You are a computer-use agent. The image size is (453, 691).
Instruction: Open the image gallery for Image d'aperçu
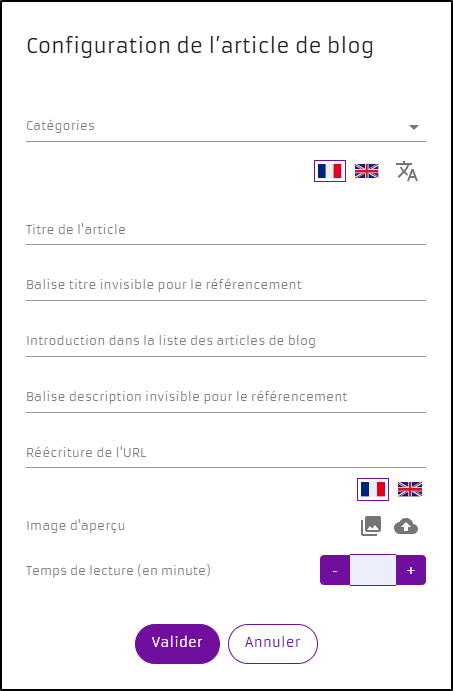point(371,526)
